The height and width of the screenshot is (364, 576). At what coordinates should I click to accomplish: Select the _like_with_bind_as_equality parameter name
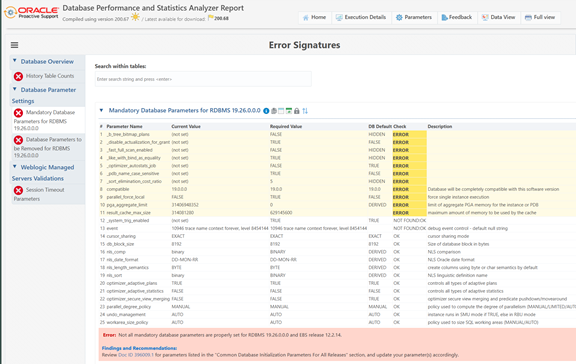tap(133, 158)
